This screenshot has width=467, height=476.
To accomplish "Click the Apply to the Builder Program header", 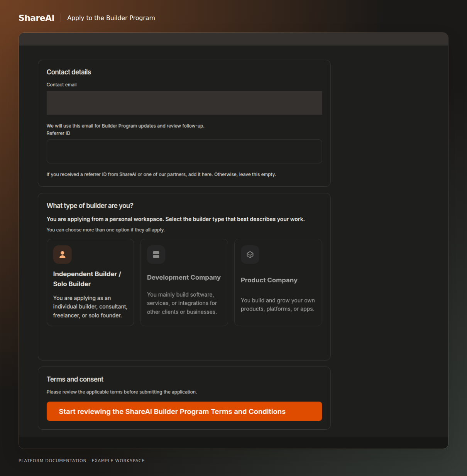I will (x=111, y=18).
